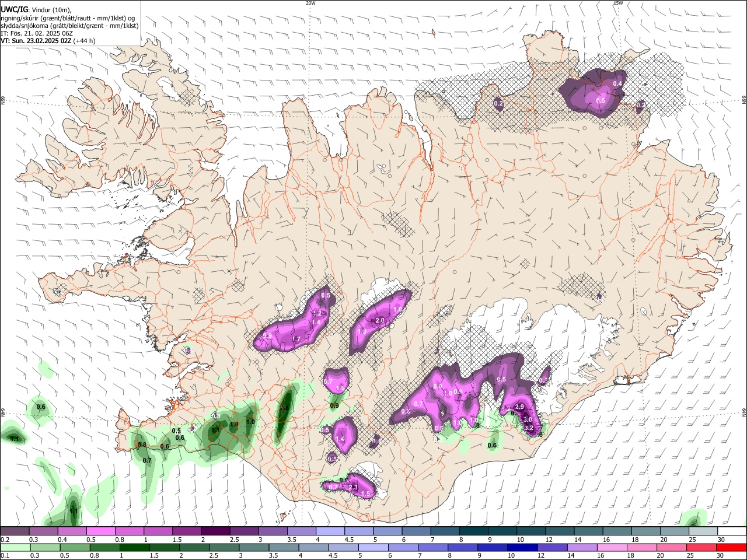This screenshot has width=747, height=560.
Task: Select white snow-scale swatch at 30
Action: click(732, 531)
